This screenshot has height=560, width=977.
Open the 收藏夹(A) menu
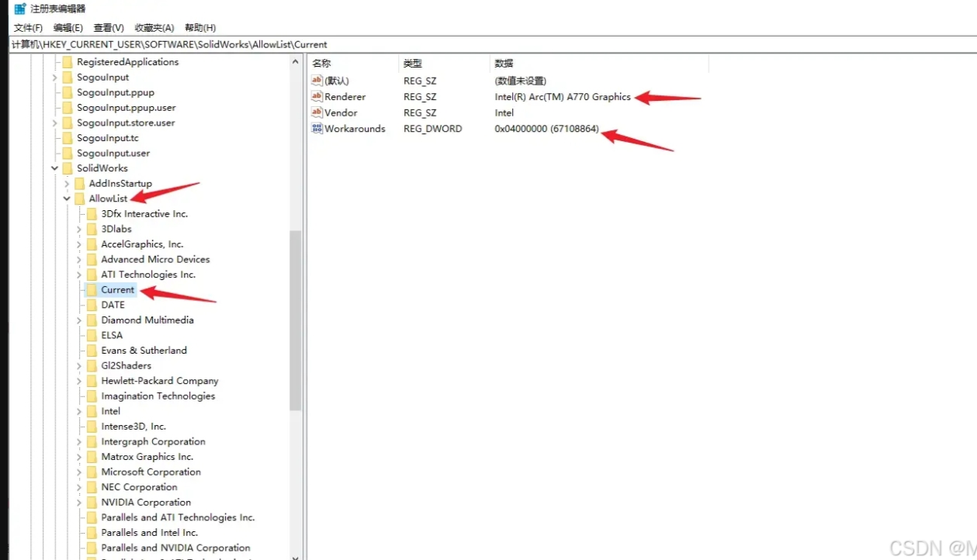pyautogui.click(x=154, y=28)
